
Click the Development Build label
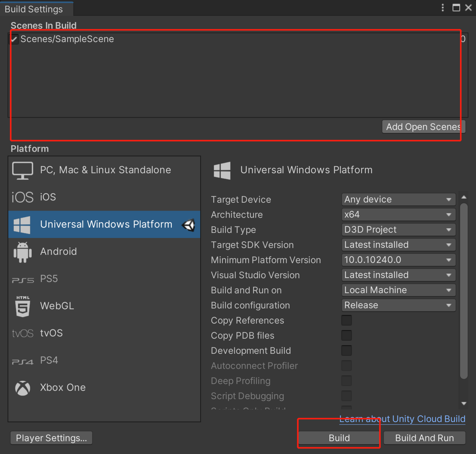[x=251, y=351]
